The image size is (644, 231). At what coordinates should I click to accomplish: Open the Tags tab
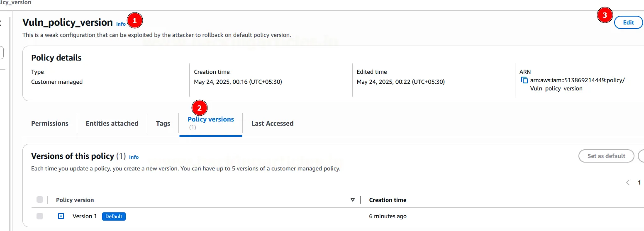pos(163,123)
